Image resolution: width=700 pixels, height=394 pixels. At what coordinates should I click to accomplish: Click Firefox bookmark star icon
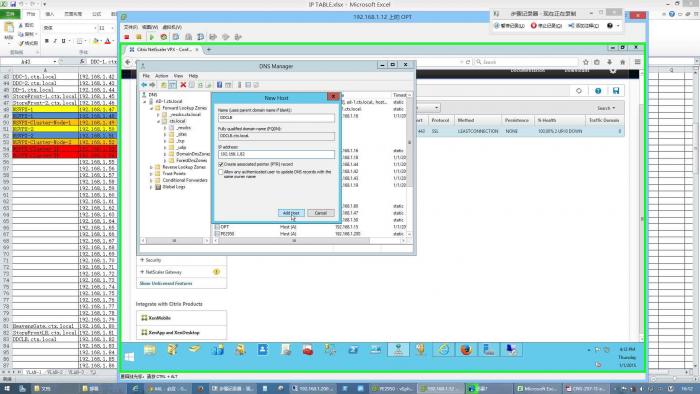tap(586, 62)
